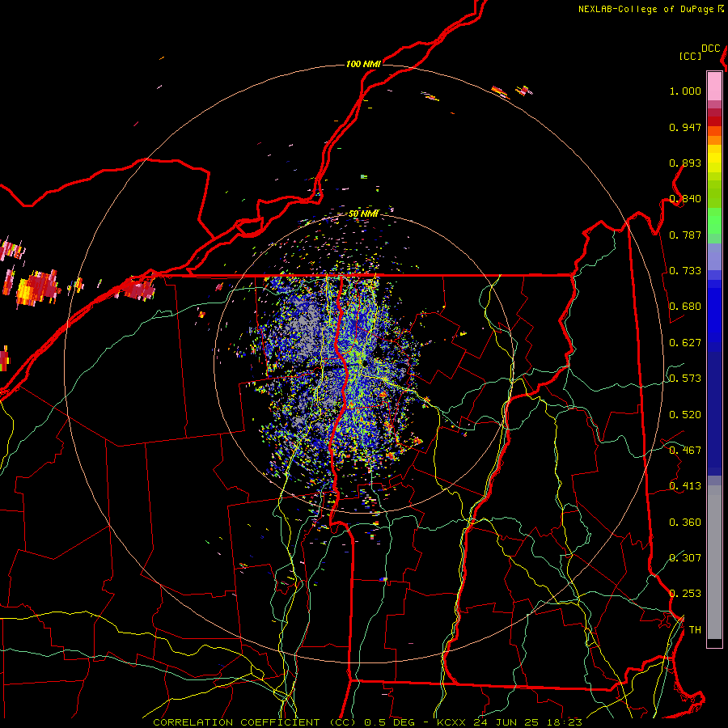Click the TH threshold label

click(x=695, y=630)
